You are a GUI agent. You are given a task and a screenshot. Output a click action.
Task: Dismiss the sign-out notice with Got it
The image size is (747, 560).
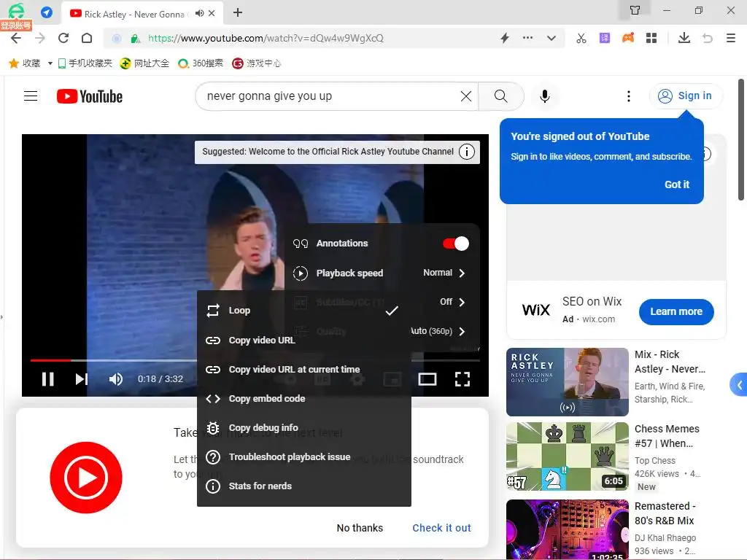(x=676, y=184)
